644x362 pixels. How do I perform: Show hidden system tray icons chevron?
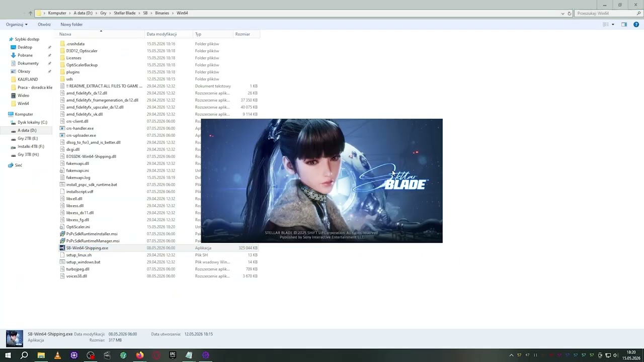tap(512, 355)
